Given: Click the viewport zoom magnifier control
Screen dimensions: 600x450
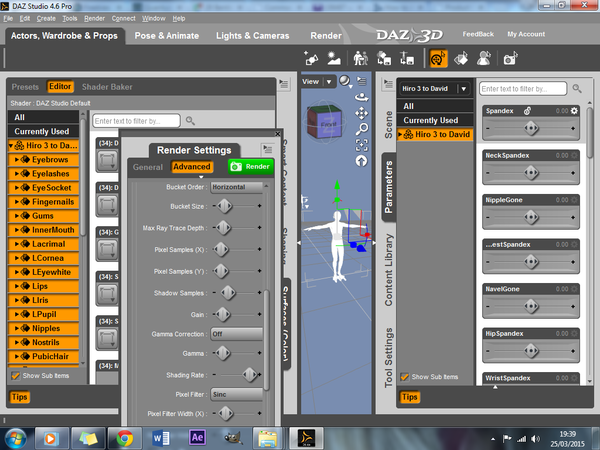Looking at the screenshot, I should tap(362, 129).
